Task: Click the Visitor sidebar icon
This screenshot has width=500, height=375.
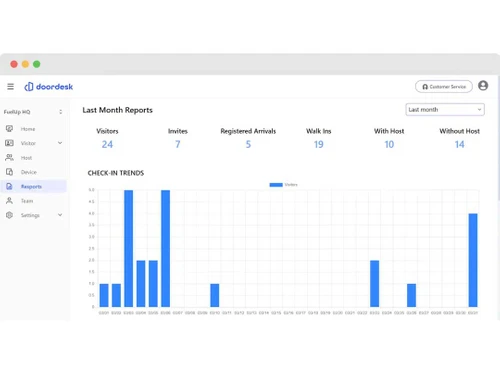Action: [x=9, y=143]
